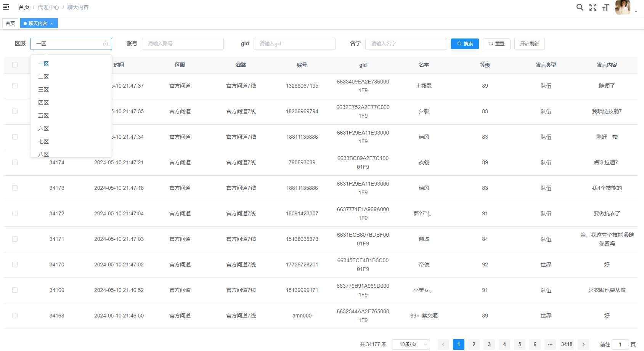Collapse the sidebar with the hamburger icon
Image resolution: width=644 pixels, height=351 pixels.
point(6,7)
